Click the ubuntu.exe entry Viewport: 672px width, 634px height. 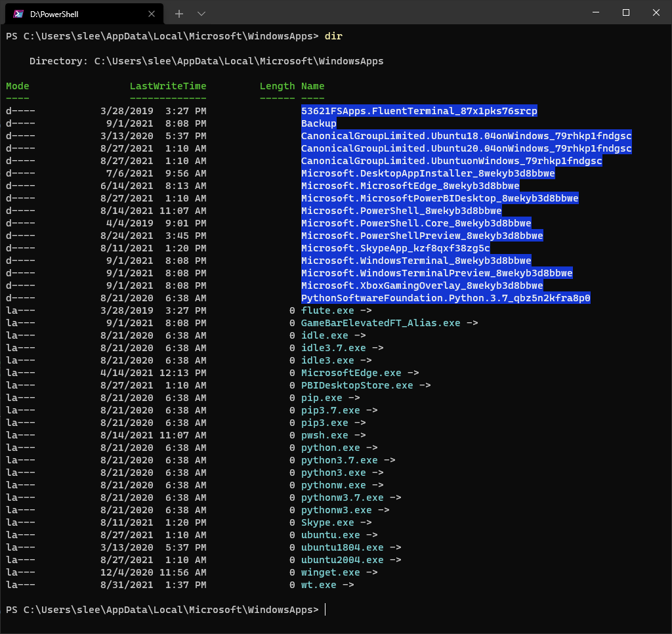pyautogui.click(x=331, y=534)
